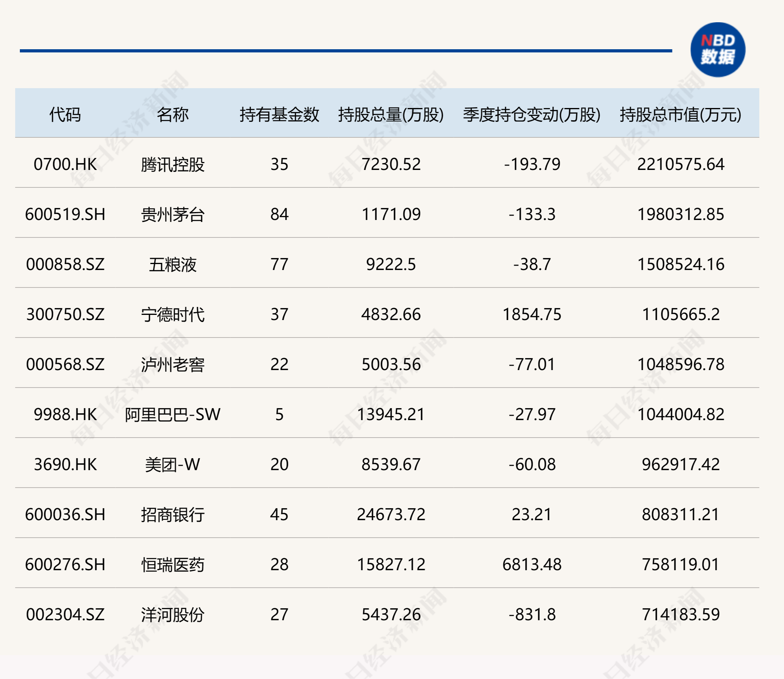
Task: Select the name 美团-W
Action: tap(172, 465)
